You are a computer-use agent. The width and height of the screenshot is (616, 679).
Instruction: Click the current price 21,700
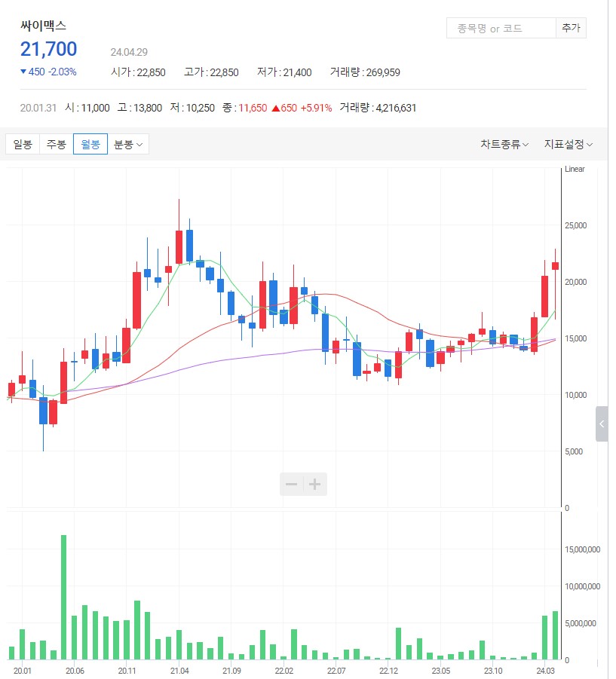(x=49, y=50)
